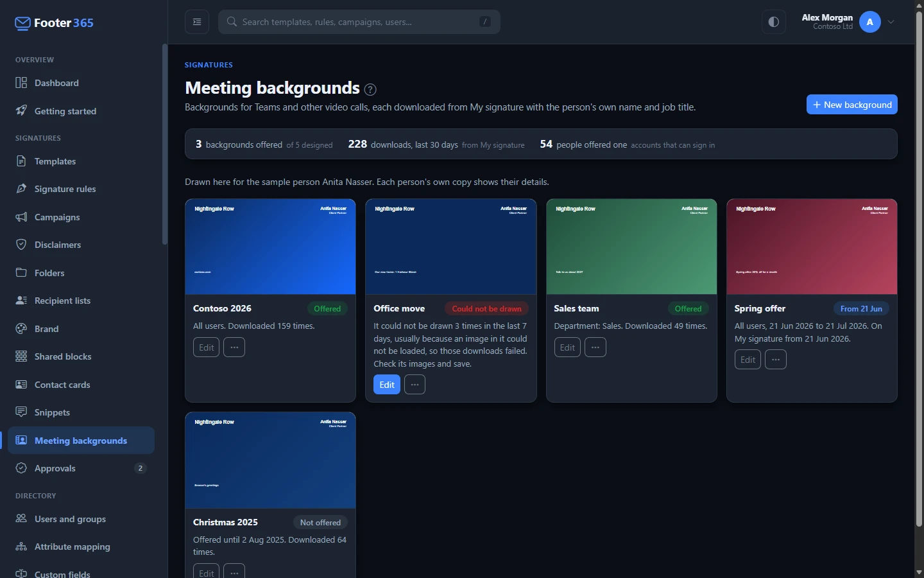
Task: Open more options for Sales team
Action: (595, 347)
